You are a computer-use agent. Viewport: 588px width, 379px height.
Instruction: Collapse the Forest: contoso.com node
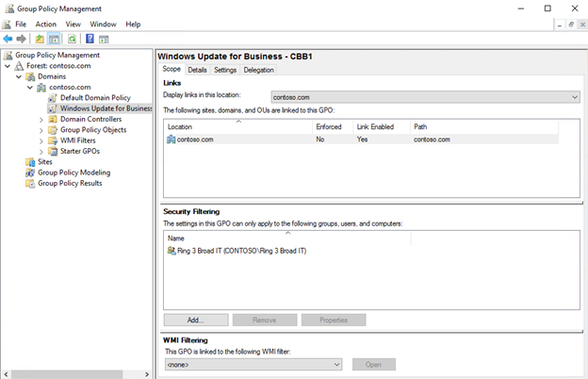click(8, 66)
